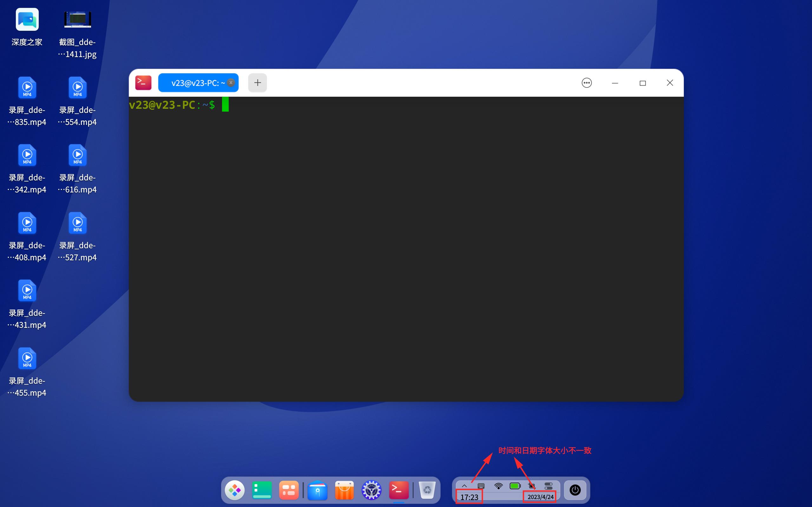Image resolution: width=812 pixels, height=507 pixels.
Task: Close the v23@v23-PC tab
Action: tap(231, 83)
